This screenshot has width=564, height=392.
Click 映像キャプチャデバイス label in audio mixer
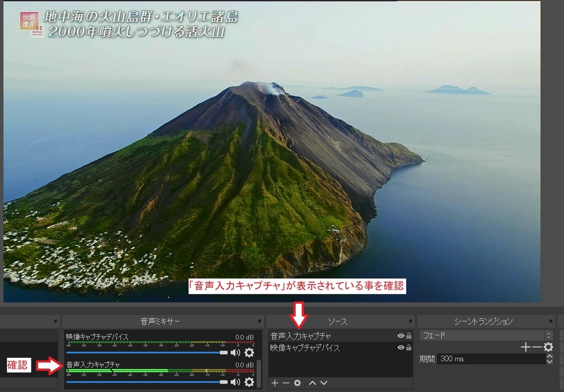pyautogui.click(x=97, y=337)
